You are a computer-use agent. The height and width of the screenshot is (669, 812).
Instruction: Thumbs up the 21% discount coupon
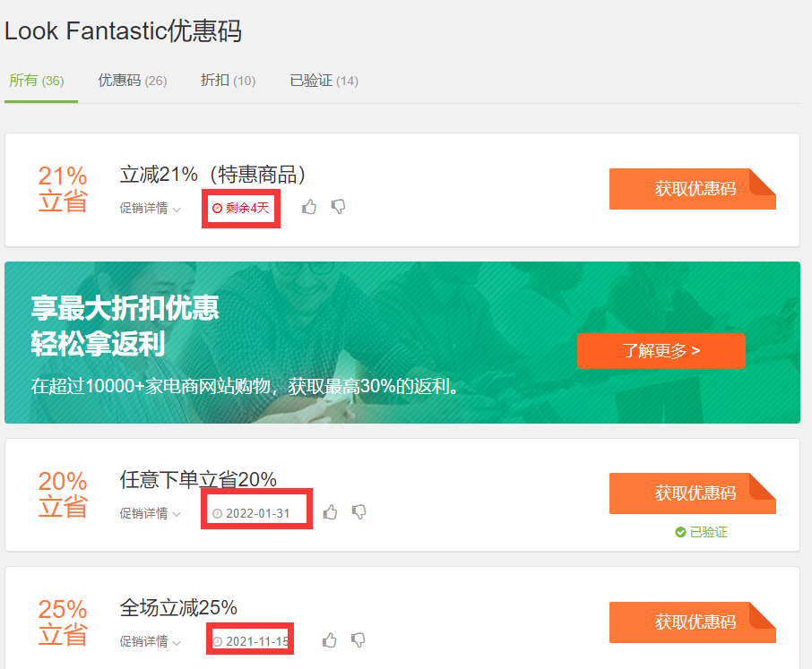(x=309, y=207)
